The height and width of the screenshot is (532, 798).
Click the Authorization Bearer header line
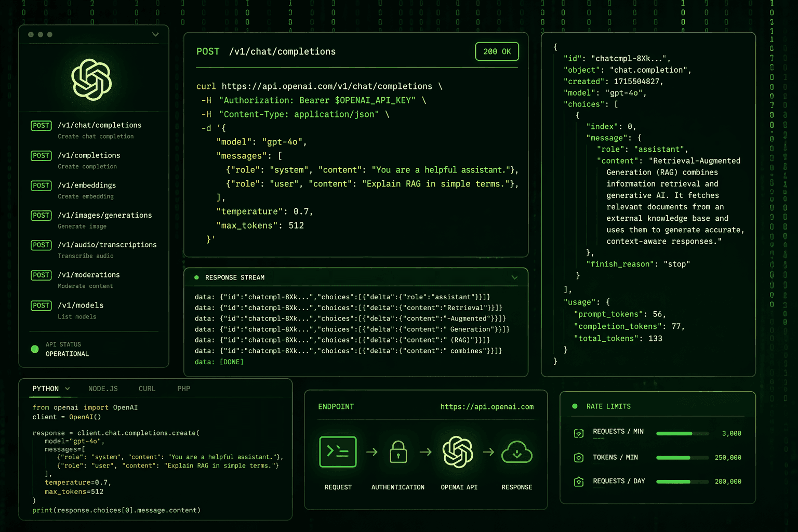point(314,100)
